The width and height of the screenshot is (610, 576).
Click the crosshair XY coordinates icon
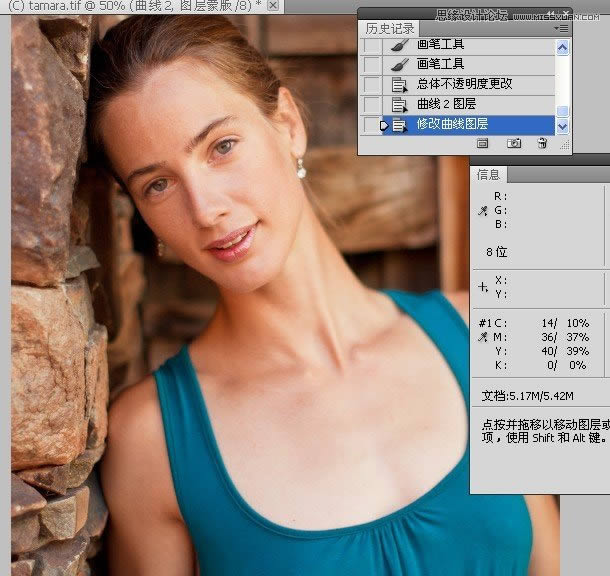pyautogui.click(x=483, y=287)
